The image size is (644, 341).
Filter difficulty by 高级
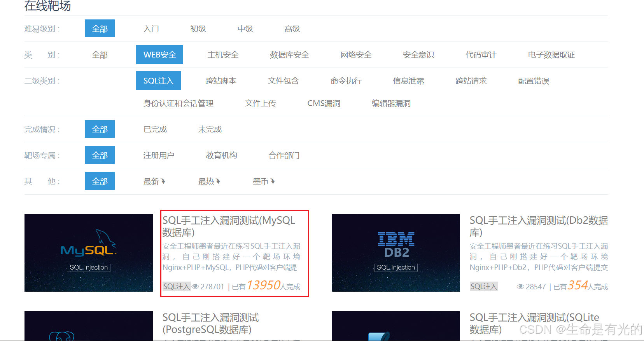(x=292, y=29)
